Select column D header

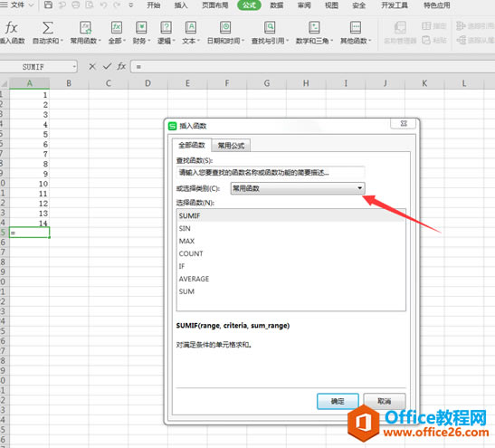148,83
